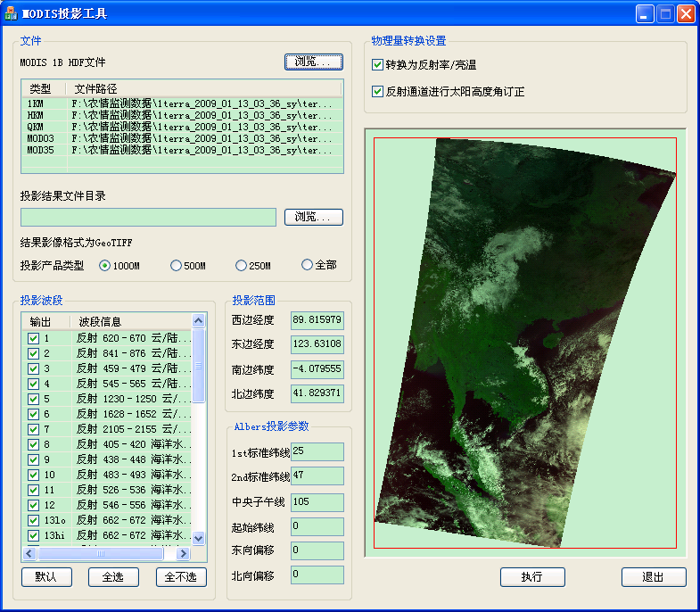This screenshot has width=700, height=612.
Task: Click the 退出 exit button
Action: [653, 576]
